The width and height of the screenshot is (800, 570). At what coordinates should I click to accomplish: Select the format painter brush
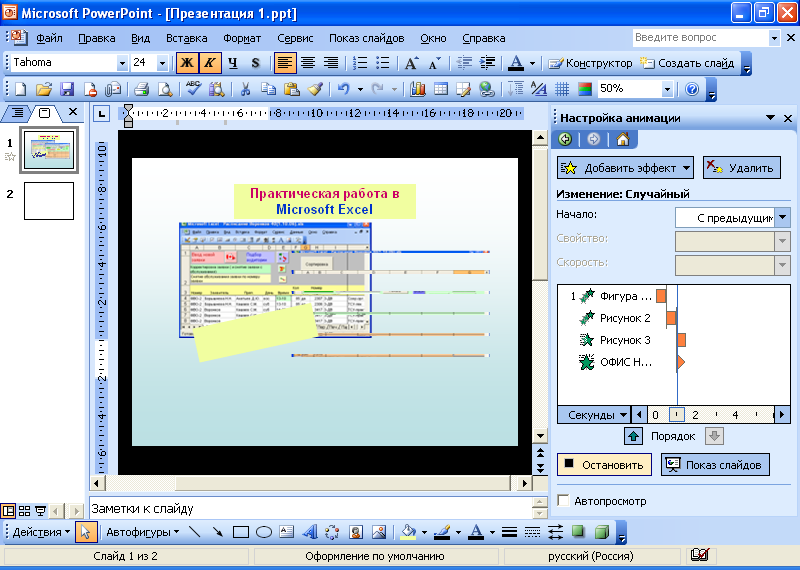(315, 89)
